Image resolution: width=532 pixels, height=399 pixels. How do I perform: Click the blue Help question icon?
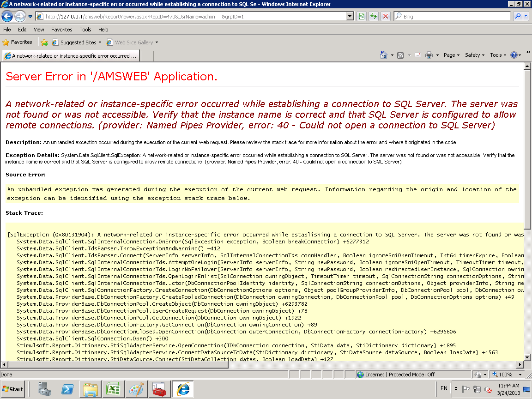tap(514, 55)
